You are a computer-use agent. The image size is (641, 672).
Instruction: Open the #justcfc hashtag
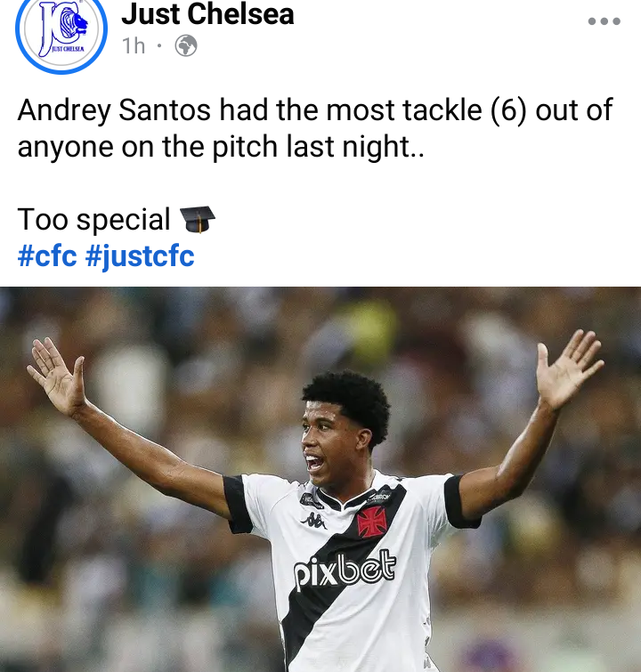tap(140, 257)
